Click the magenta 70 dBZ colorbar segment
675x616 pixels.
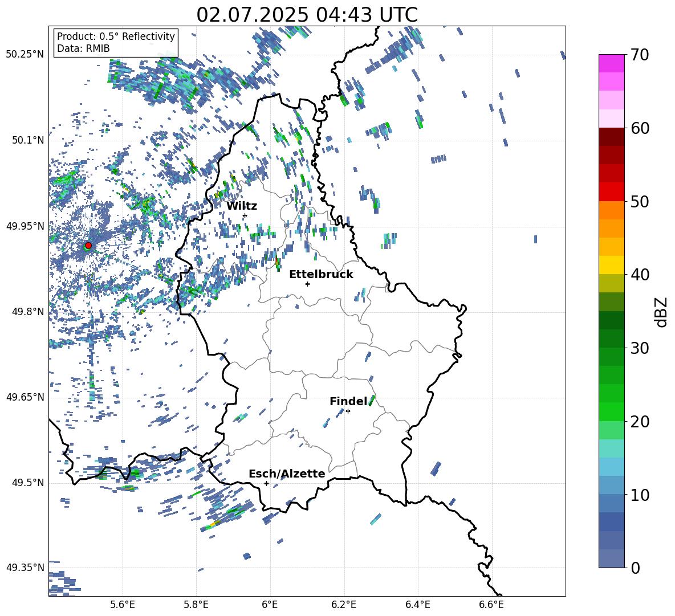pyautogui.click(x=611, y=63)
